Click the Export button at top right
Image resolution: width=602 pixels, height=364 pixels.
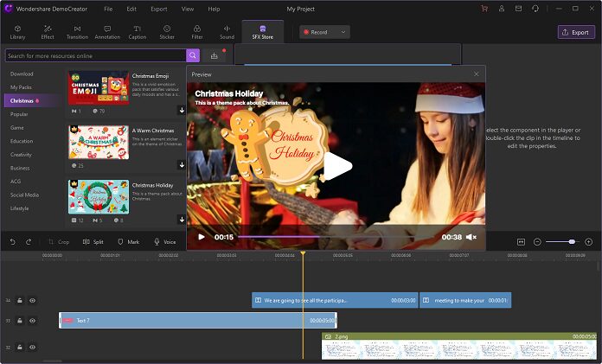(x=576, y=32)
